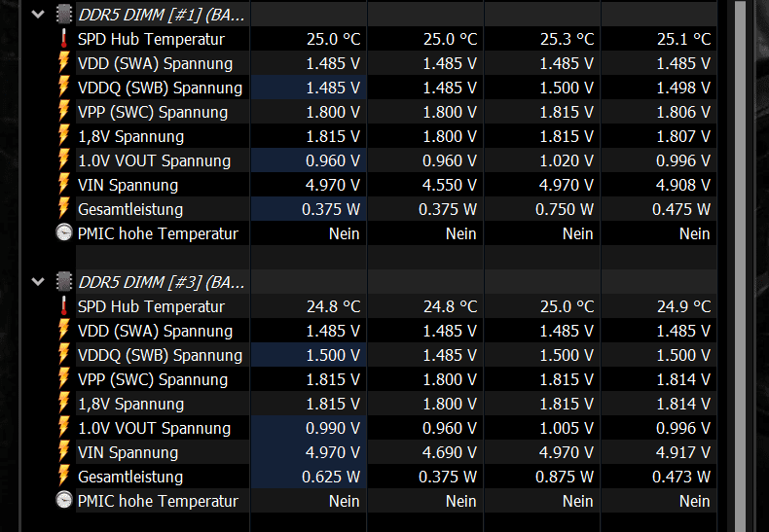
Task: Click the memory chip icon of DIMM [#1]
Action: coord(63,15)
